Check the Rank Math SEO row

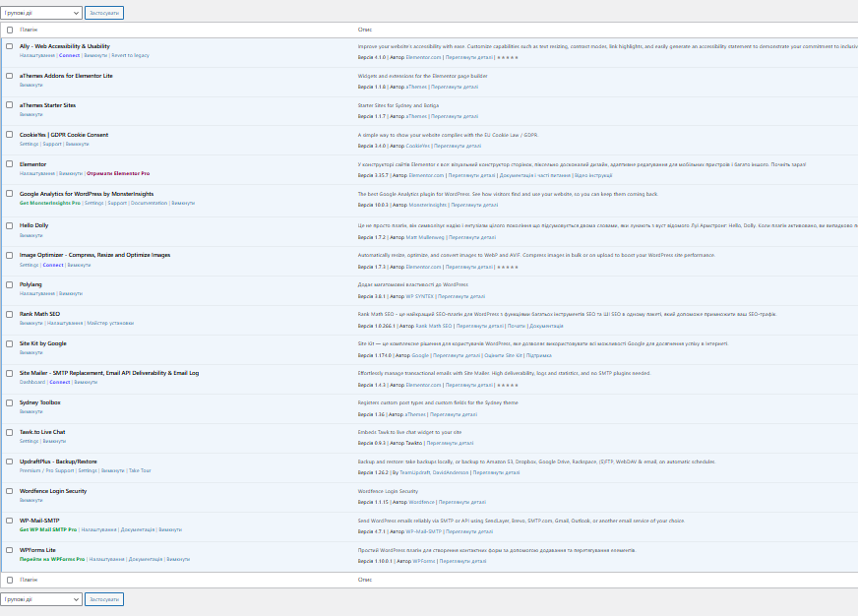pyautogui.click(x=9, y=314)
